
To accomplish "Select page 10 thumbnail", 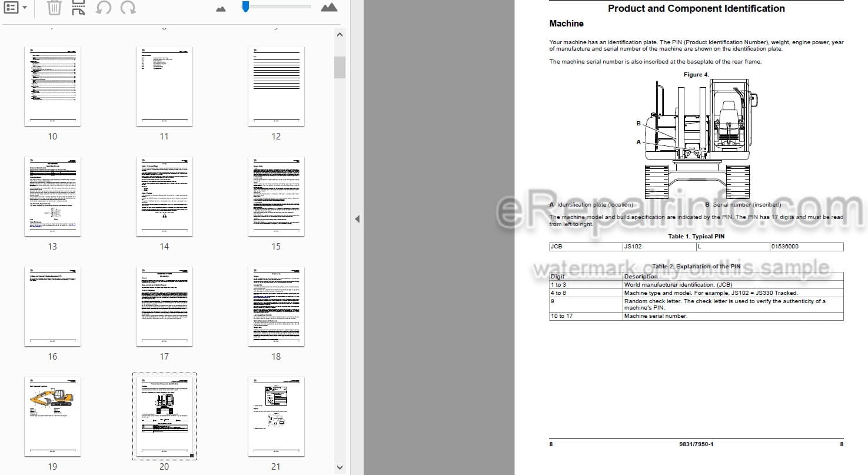I will tap(52, 86).
